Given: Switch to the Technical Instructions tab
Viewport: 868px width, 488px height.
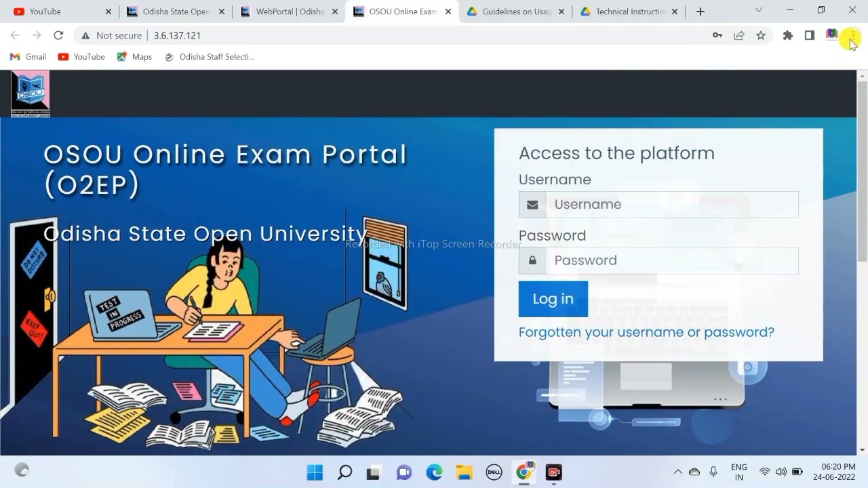Looking at the screenshot, I should click(628, 12).
